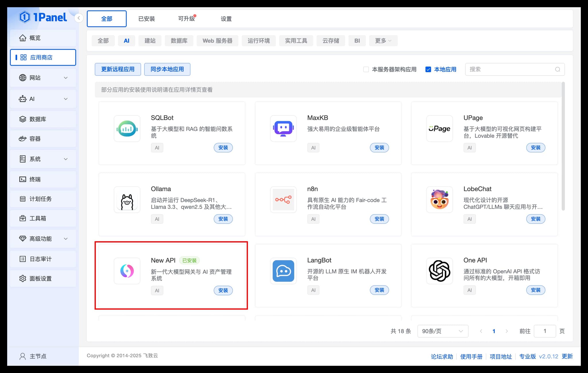The height and width of the screenshot is (373, 588).
Task: Open 面板设置 panel settings gear icon
Action: 23,278
